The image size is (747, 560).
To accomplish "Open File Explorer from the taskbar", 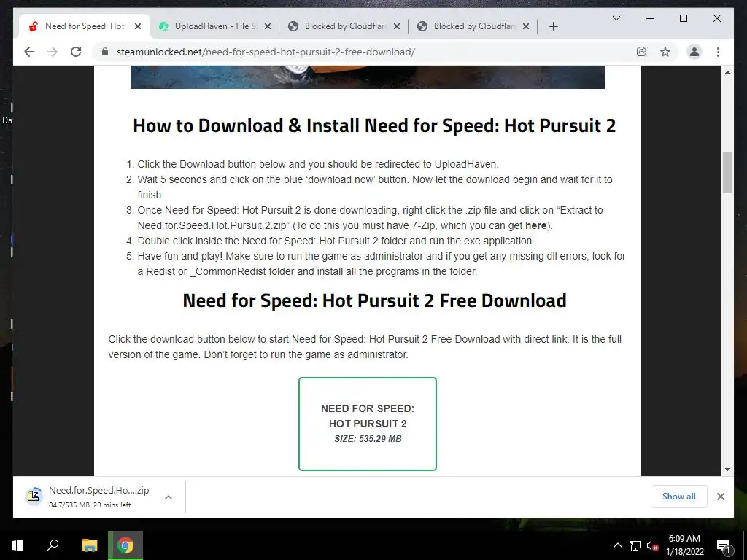I will tap(89, 545).
